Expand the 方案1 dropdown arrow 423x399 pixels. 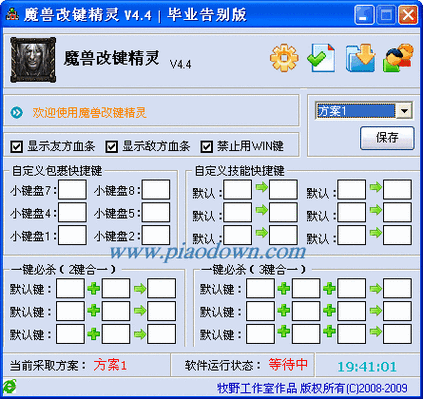click(x=404, y=111)
